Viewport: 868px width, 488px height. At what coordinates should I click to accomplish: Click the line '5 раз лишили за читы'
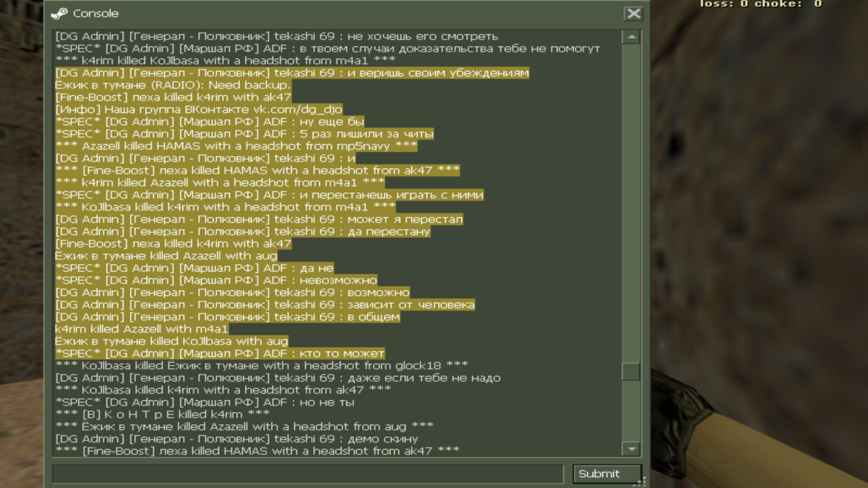(x=244, y=134)
